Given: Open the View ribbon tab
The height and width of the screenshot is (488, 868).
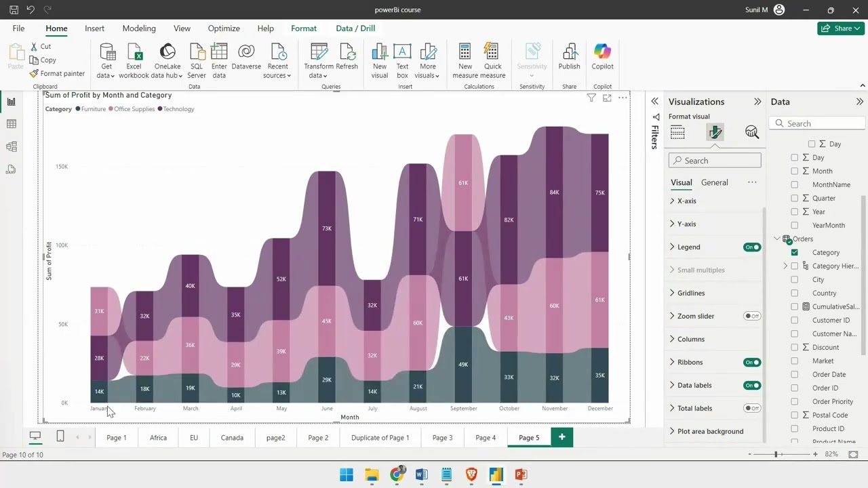Looking at the screenshot, I should point(182,28).
